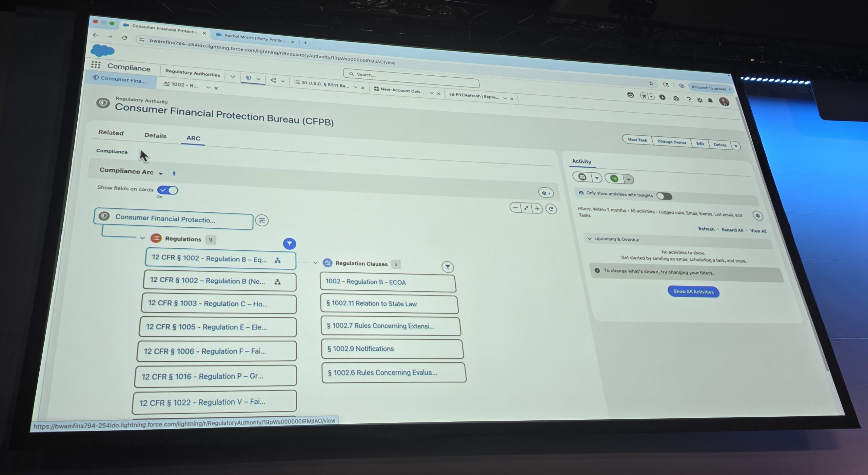The height and width of the screenshot is (475, 868).
Task: Open the notifications bell icon
Action: (710, 101)
